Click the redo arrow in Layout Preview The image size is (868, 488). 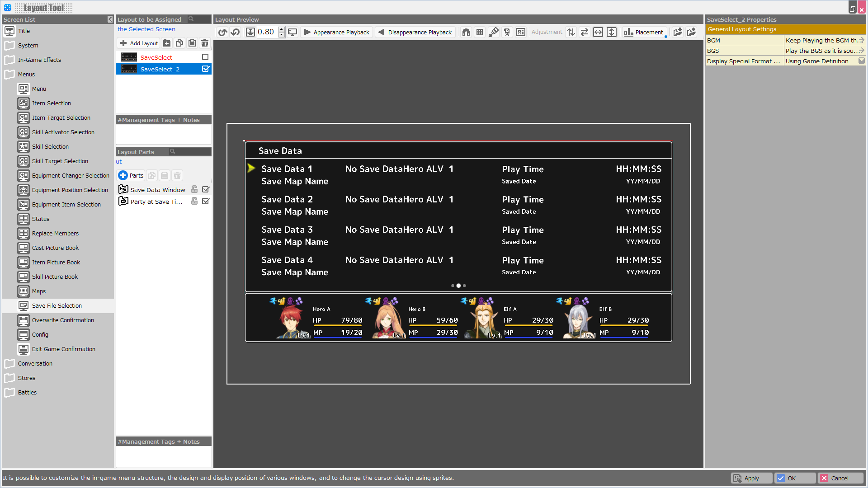(x=236, y=32)
